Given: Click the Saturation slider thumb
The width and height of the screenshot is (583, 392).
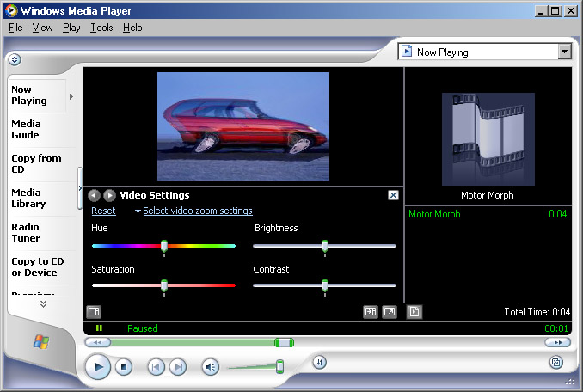Looking at the screenshot, I should 164,286.
